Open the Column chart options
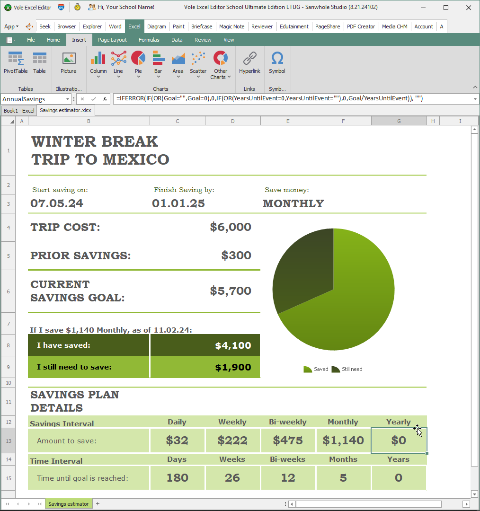 pyautogui.click(x=98, y=64)
